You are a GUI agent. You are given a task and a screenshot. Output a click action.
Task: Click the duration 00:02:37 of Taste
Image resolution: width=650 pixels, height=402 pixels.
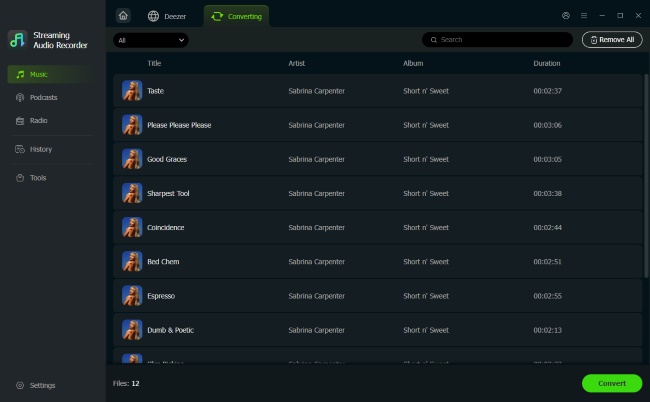tap(547, 91)
